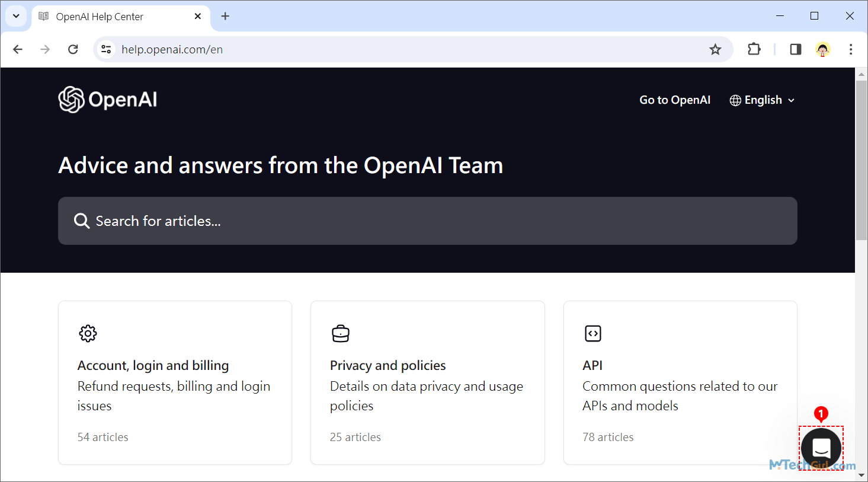Open the Chrome extensions puzzle icon
Viewport: 868px width, 482px height.
[754, 49]
